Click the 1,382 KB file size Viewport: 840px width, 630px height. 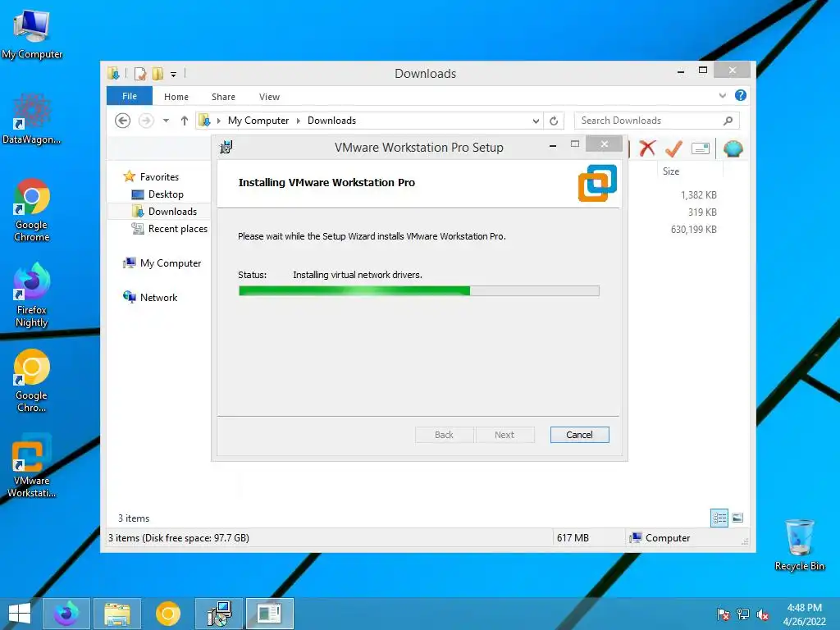[699, 195]
